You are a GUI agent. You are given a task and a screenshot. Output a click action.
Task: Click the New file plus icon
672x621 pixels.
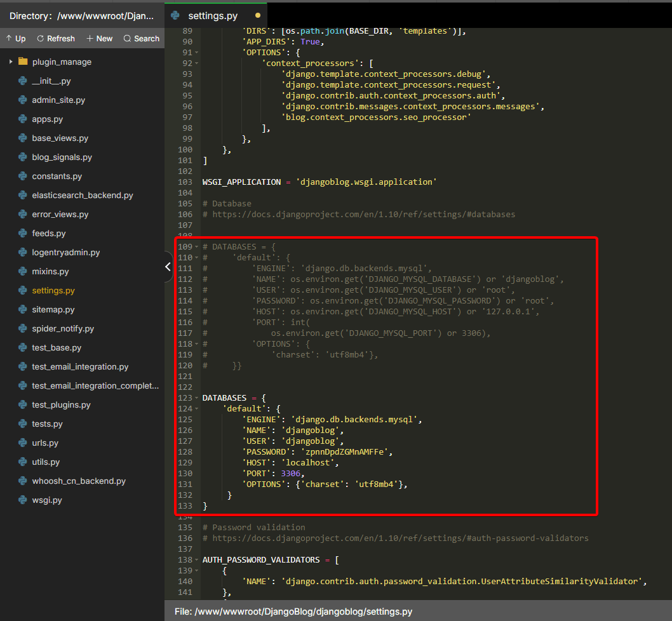pyautogui.click(x=90, y=39)
